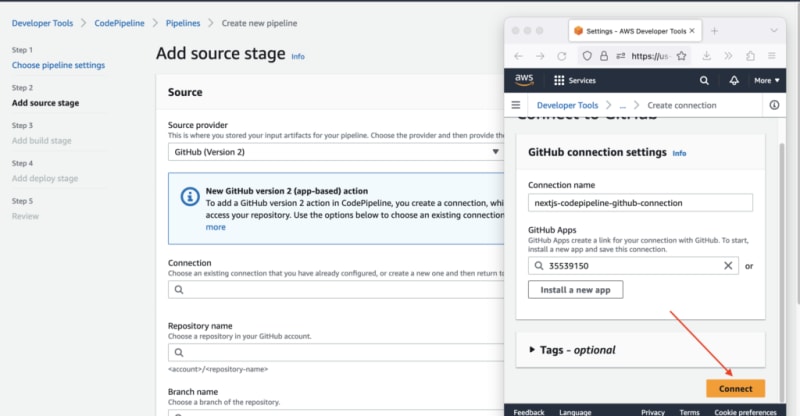Click Language in popup footer
Screen dimensions: 800x416
pyautogui.click(x=575, y=411)
